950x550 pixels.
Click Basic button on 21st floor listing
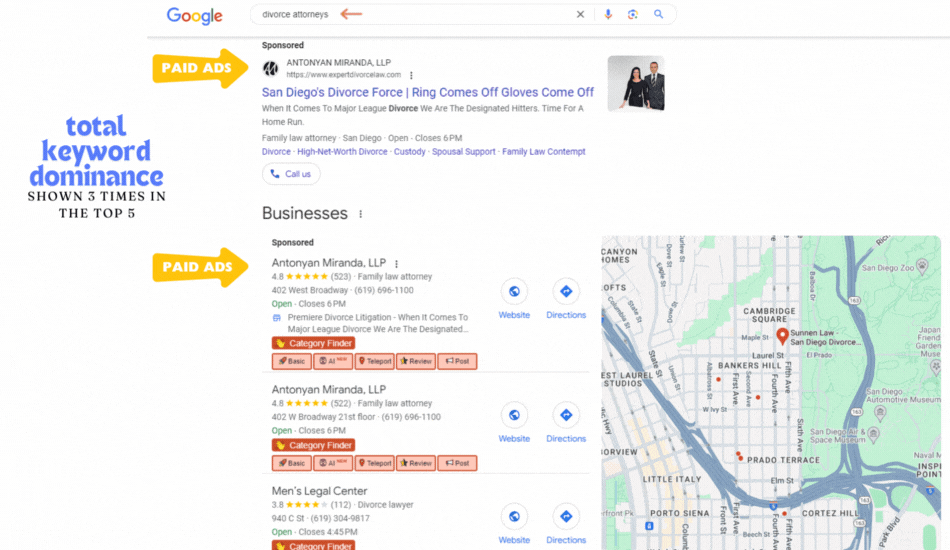pos(292,463)
